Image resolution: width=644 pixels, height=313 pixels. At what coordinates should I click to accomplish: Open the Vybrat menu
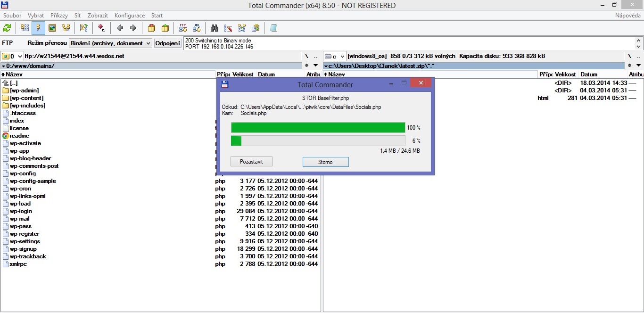[x=36, y=16]
